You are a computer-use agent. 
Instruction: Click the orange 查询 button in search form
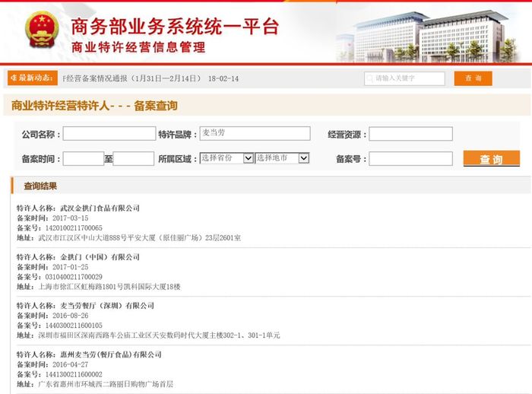pos(491,159)
